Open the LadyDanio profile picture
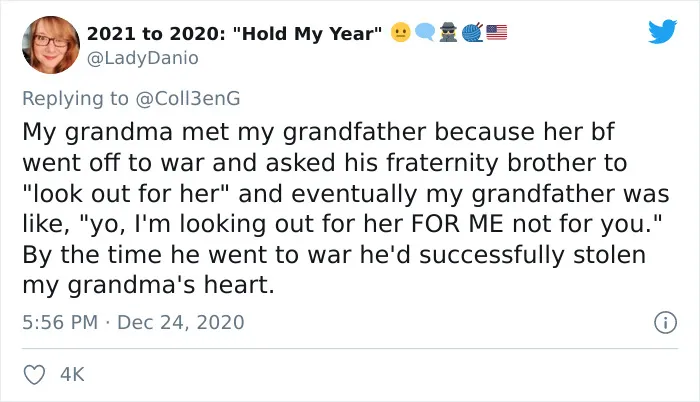Image resolution: width=700 pixels, height=402 pixels. click(51, 45)
